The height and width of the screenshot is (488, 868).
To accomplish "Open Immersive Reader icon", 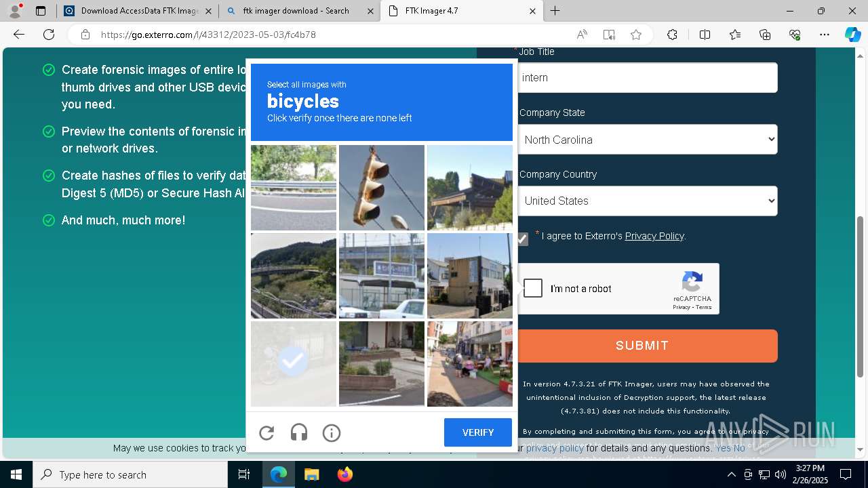I will [609, 35].
